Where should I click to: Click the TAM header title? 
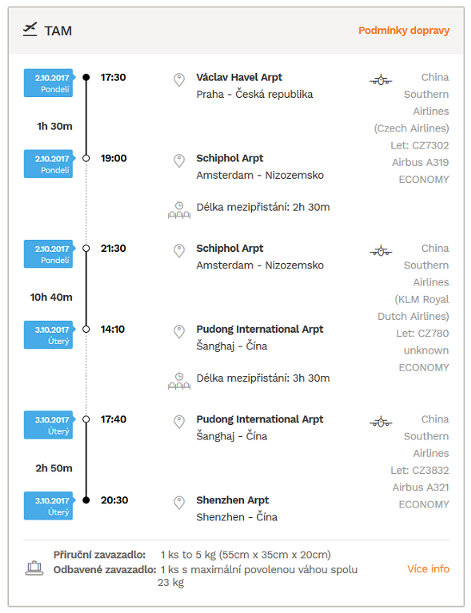58,30
